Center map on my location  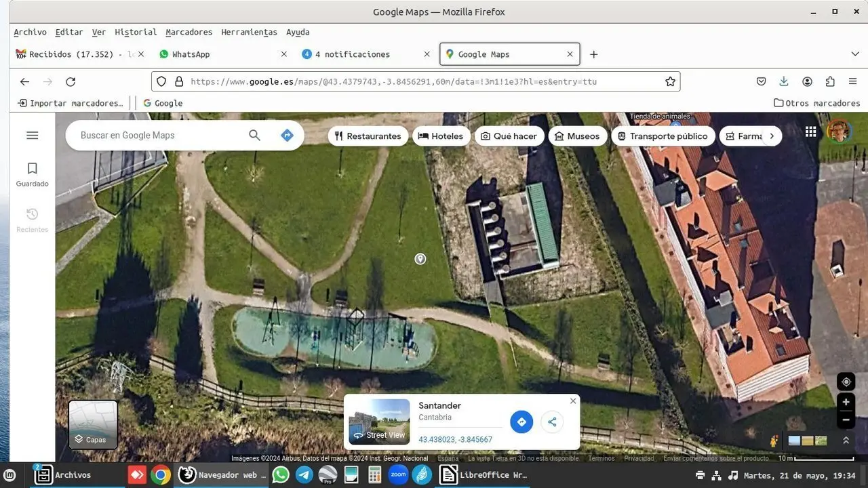[846, 382]
